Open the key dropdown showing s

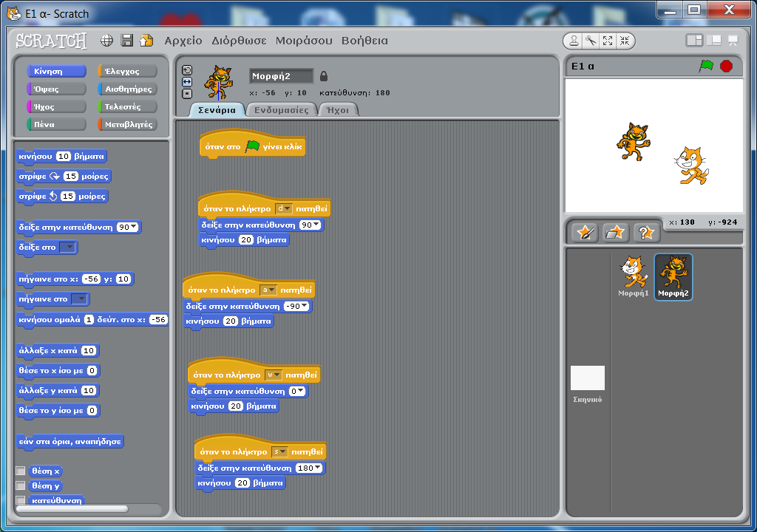pyautogui.click(x=279, y=452)
